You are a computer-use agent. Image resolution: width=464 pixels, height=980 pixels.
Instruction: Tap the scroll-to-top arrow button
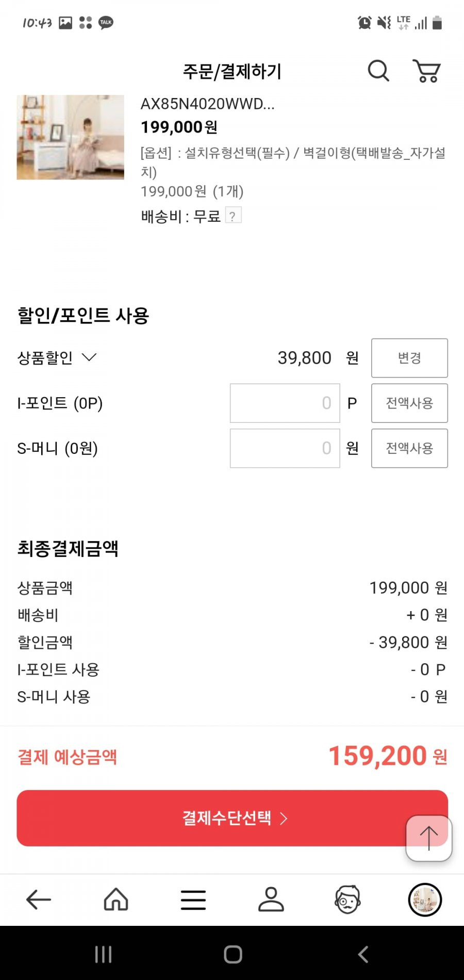coord(429,838)
